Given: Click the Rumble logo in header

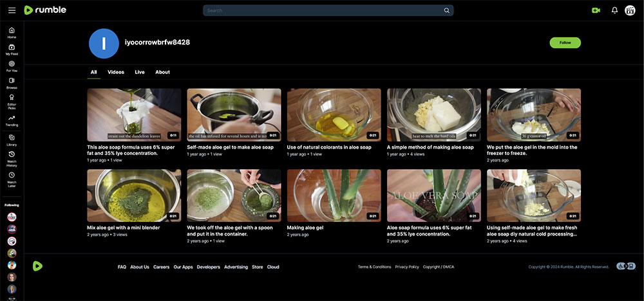Looking at the screenshot, I should tap(45, 10).
